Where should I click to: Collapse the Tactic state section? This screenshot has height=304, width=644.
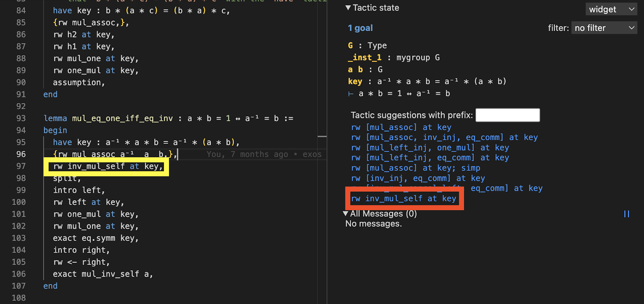(x=348, y=8)
